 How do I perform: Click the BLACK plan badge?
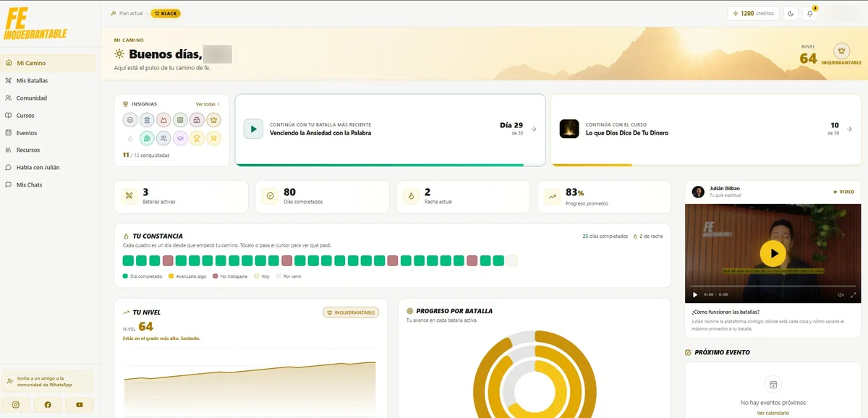[x=166, y=13]
